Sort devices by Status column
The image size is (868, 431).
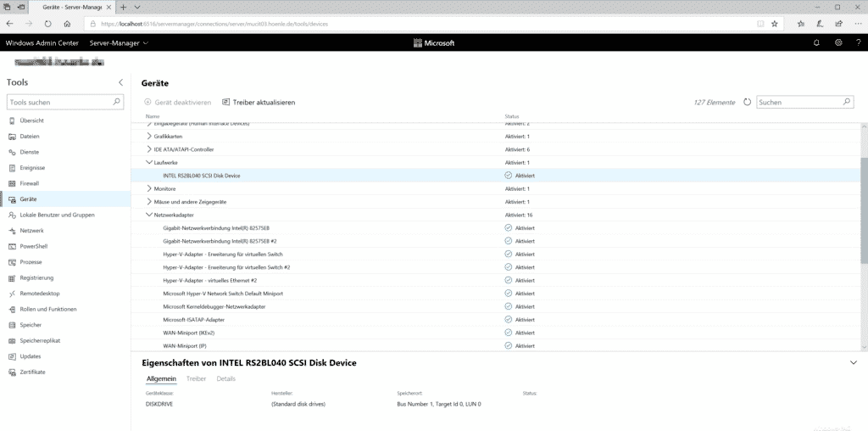click(512, 116)
